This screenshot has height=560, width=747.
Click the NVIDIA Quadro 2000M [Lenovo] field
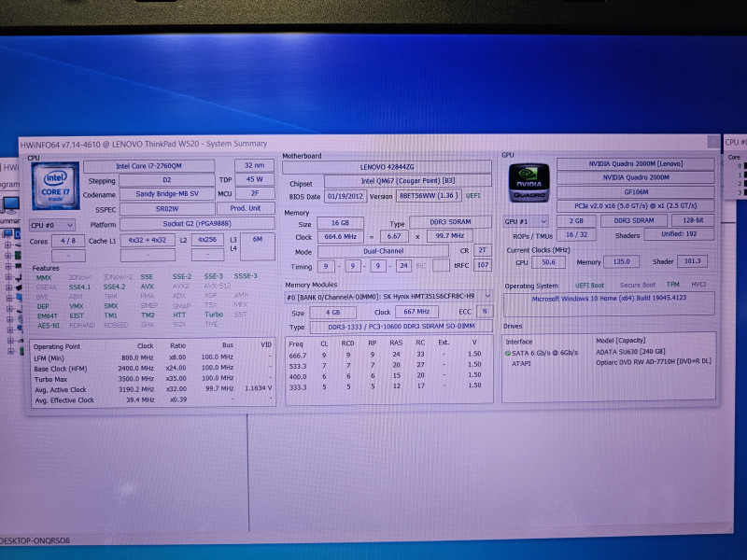[x=636, y=164]
